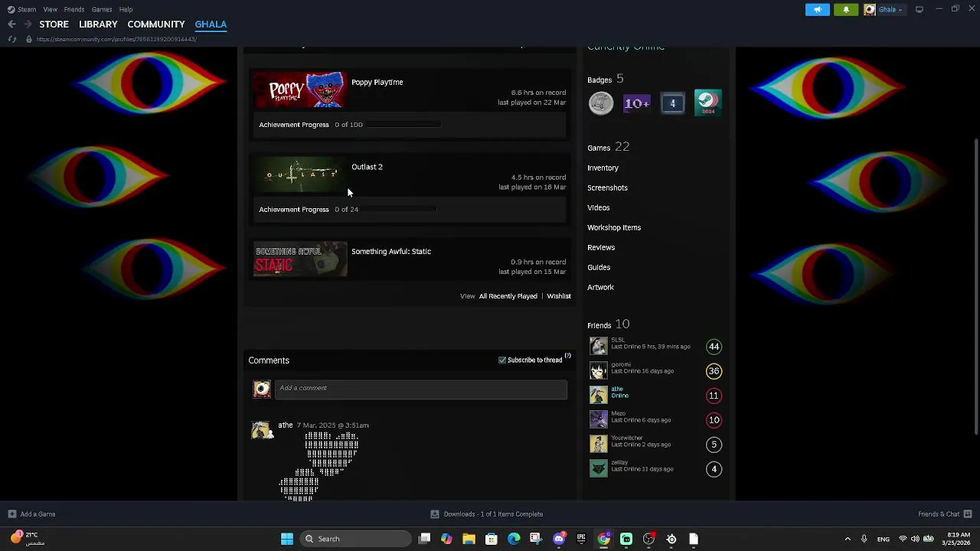Open the Friends menu
Viewport: 980px width, 551px height.
click(x=74, y=9)
